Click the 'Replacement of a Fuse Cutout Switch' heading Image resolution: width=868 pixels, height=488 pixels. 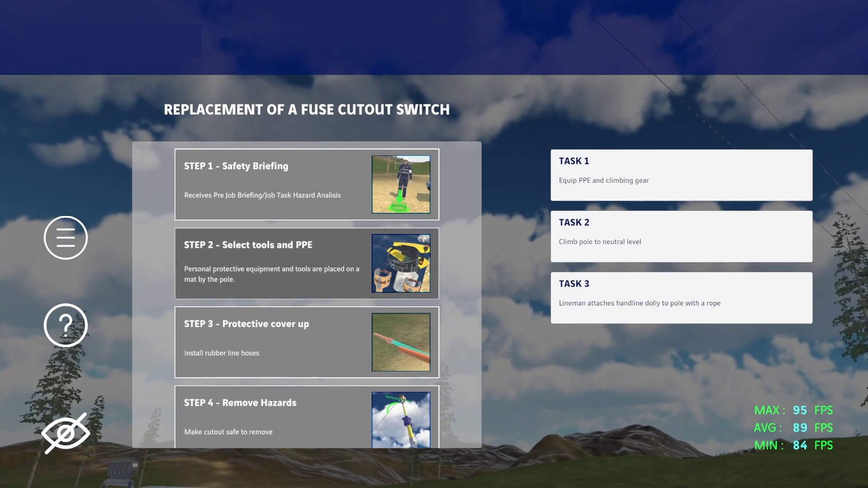[x=307, y=109]
